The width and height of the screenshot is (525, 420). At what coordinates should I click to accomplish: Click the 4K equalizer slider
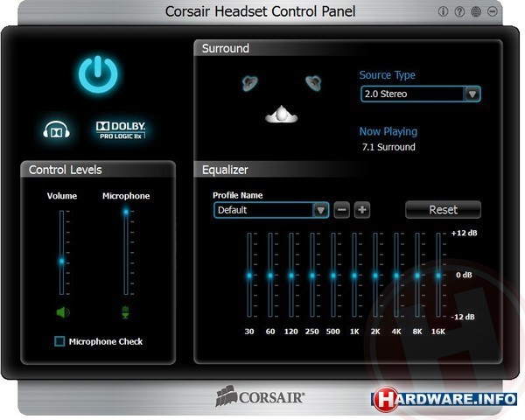point(396,276)
